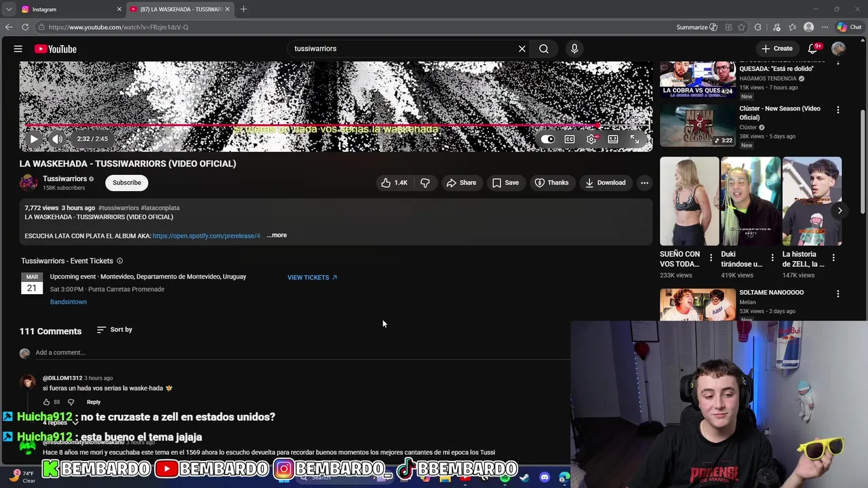Like the @DILLOM1312 comment

[x=46, y=402]
